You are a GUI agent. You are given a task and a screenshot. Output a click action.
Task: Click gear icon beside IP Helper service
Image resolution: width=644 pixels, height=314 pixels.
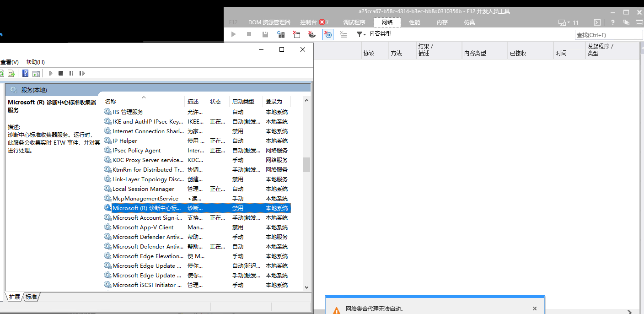coord(108,141)
